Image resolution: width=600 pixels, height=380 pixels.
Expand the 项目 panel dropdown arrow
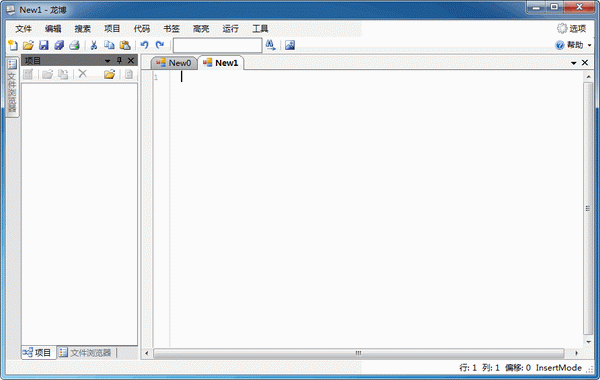click(x=108, y=61)
